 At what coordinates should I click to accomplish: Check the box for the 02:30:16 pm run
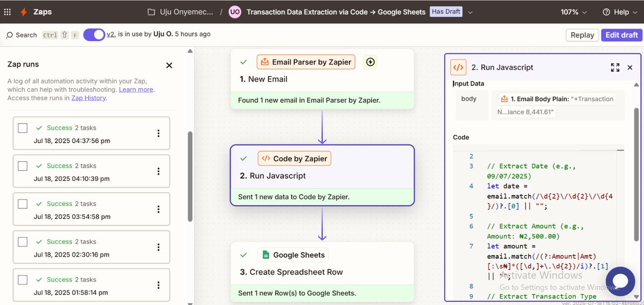(23, 242)
